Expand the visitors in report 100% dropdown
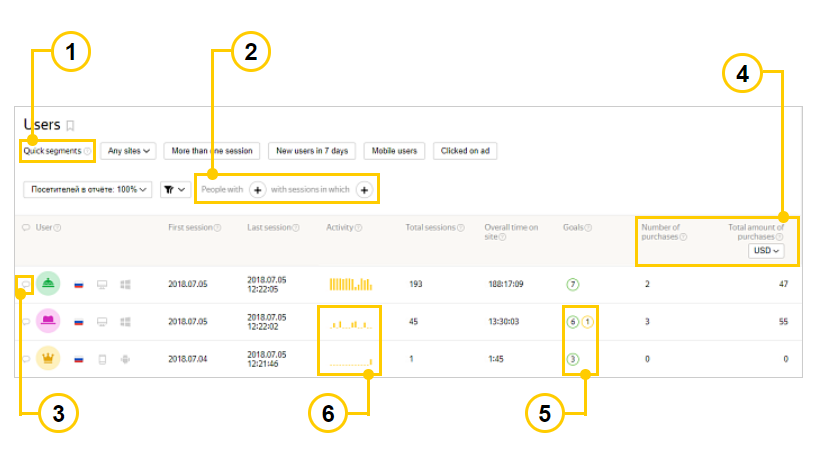Image resolution: width=821 pixels, height=455 pixels. click(x=87, y=189)
